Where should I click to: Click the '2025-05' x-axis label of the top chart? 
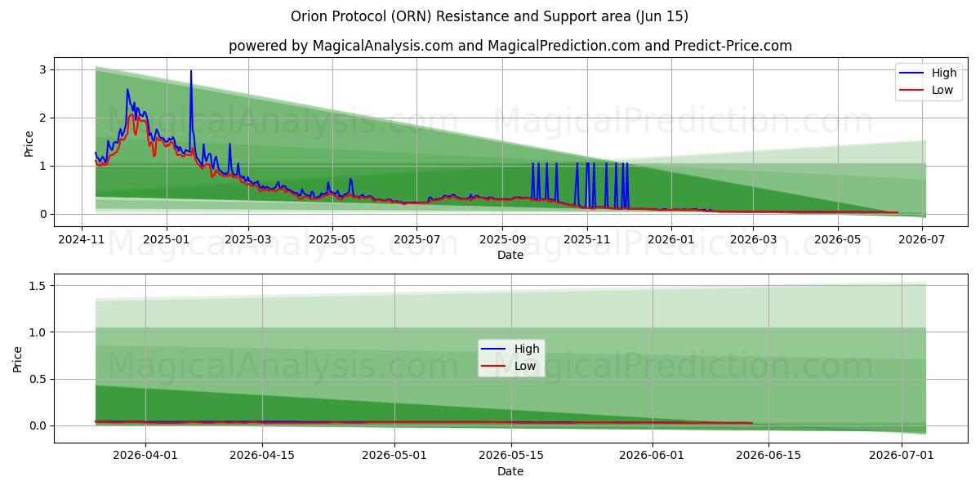[332, 240]
